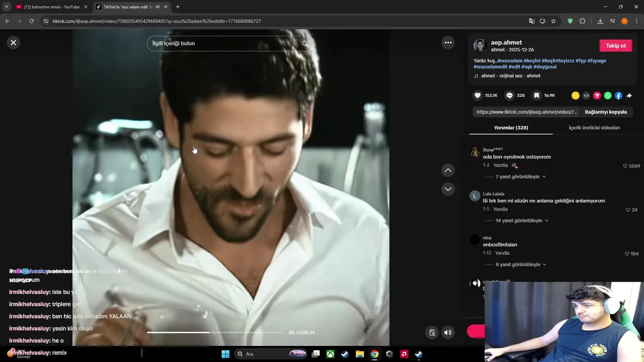Open the media control icon
This screenshot has width=644, height=362.
coord(612,21)
